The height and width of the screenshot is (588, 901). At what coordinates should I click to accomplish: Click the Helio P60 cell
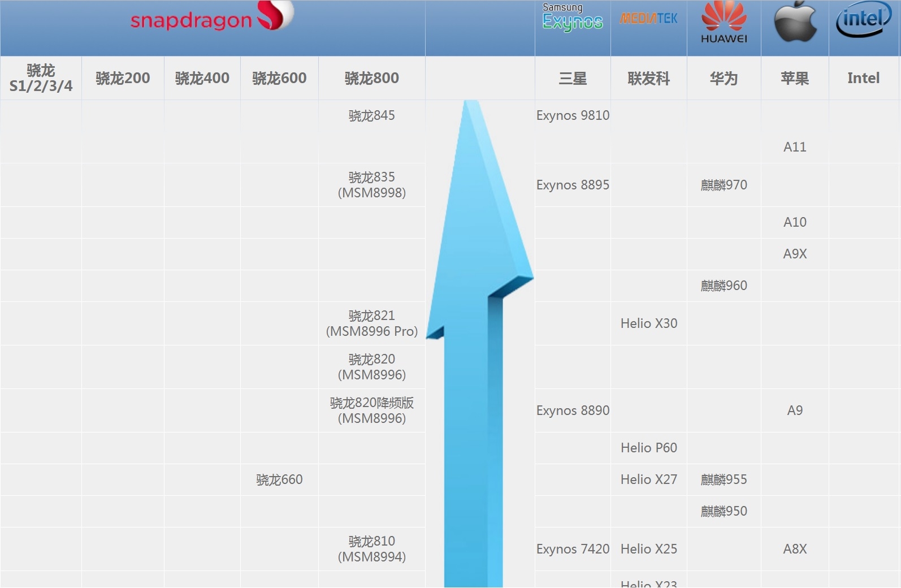(x=649, y=448)
